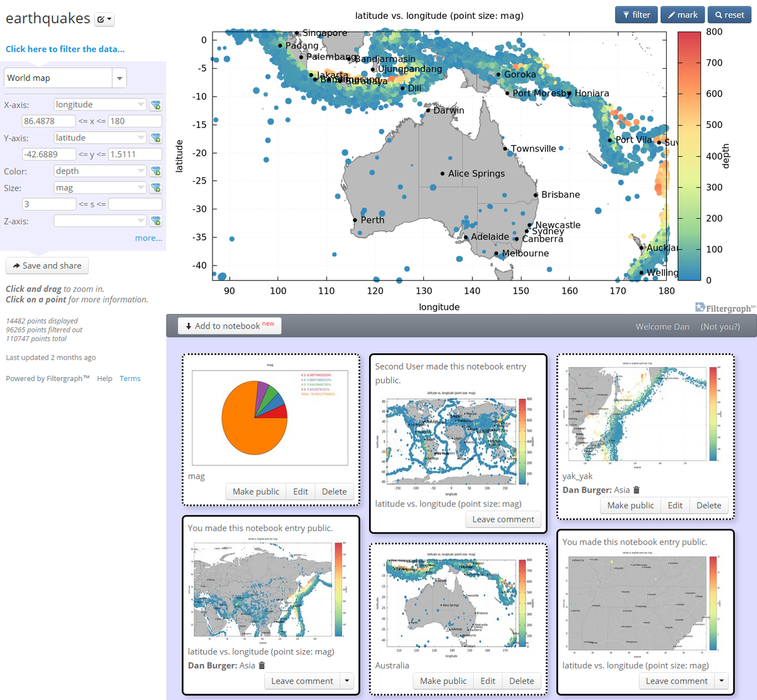Image resolution: width=757 pixels, height=700 pixels.
Task: Click the empty Size maximum field
Action: pos(135,204)
